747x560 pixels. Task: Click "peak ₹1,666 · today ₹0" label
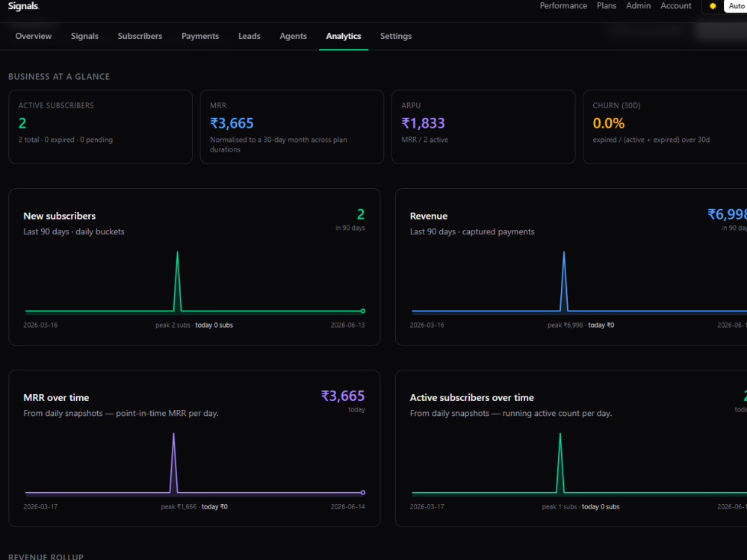coord(194,507)
